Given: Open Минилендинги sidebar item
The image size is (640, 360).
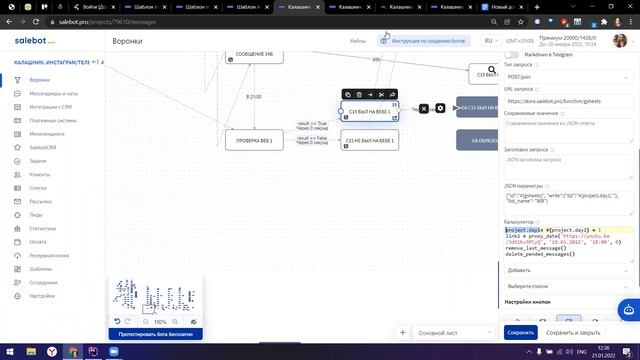Looking at the screenshot, I should (x=47, y=134).
